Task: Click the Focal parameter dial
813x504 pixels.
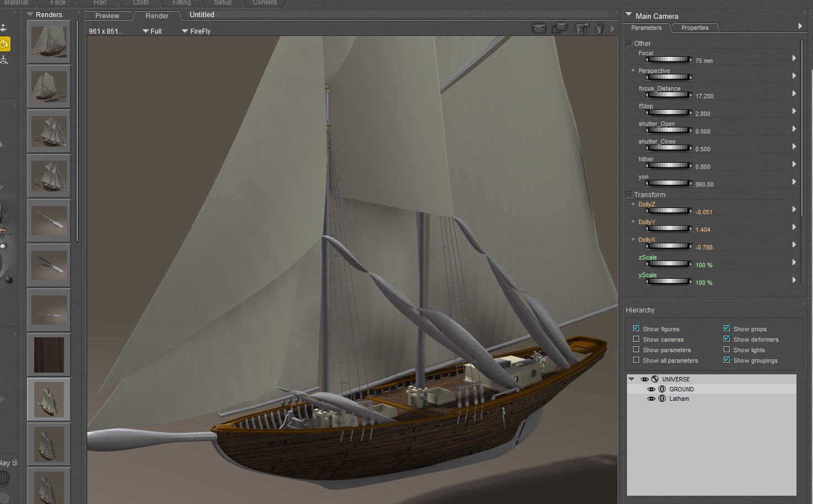Action: 668,60
